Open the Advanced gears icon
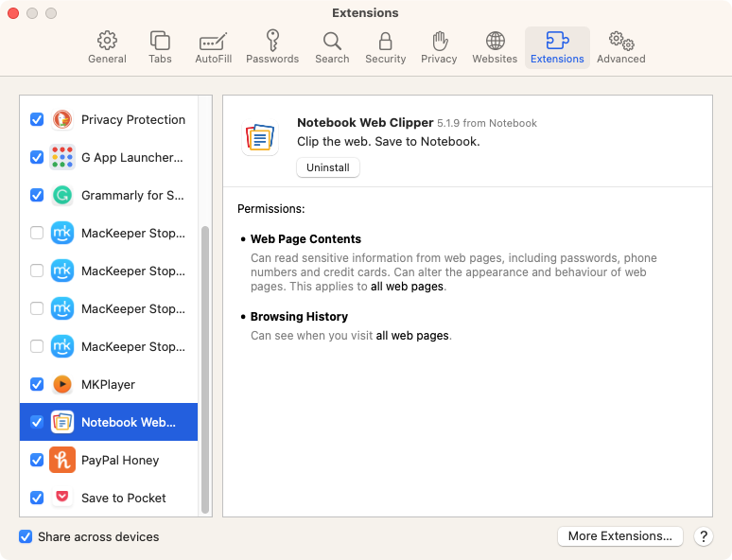This screenshot has width=732, height=560. [621, 41]
